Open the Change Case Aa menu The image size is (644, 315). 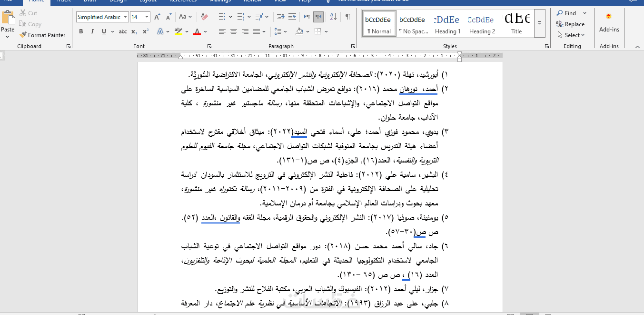tap(185, 17)
